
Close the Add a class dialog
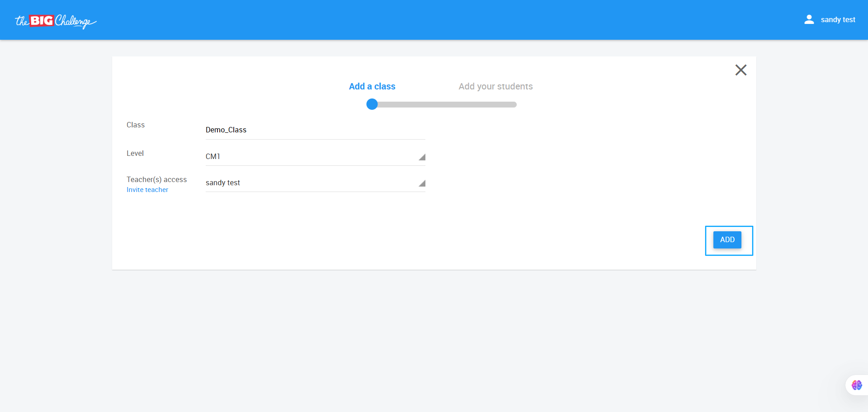[741, 70]
